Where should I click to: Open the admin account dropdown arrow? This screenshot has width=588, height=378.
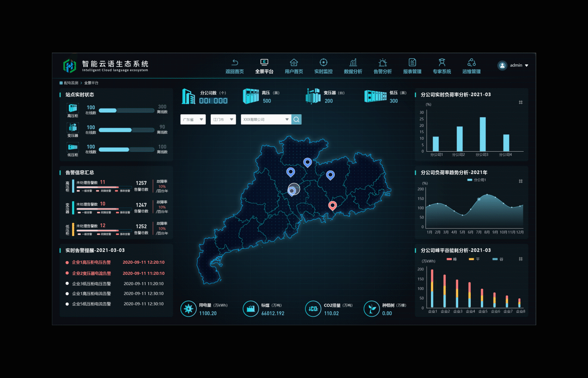527,66
